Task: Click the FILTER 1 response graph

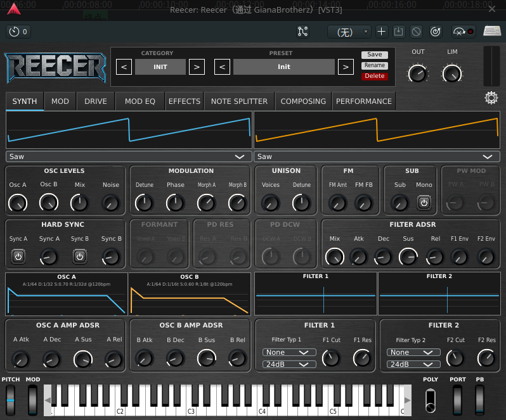Action: [x=316, y=294]
